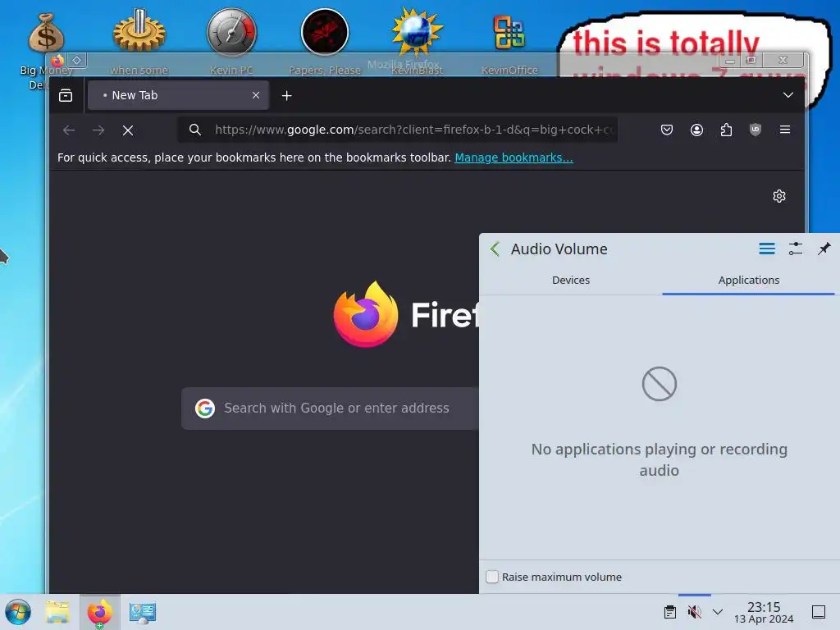Open the Firefox hamburger application menu
Screen dimensions: 840x630
785,130
